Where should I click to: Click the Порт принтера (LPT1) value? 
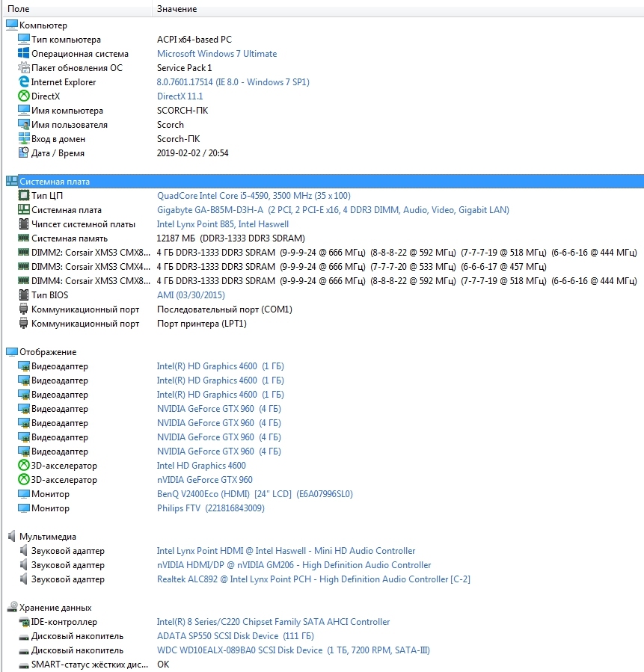click(x=201, y=324)
